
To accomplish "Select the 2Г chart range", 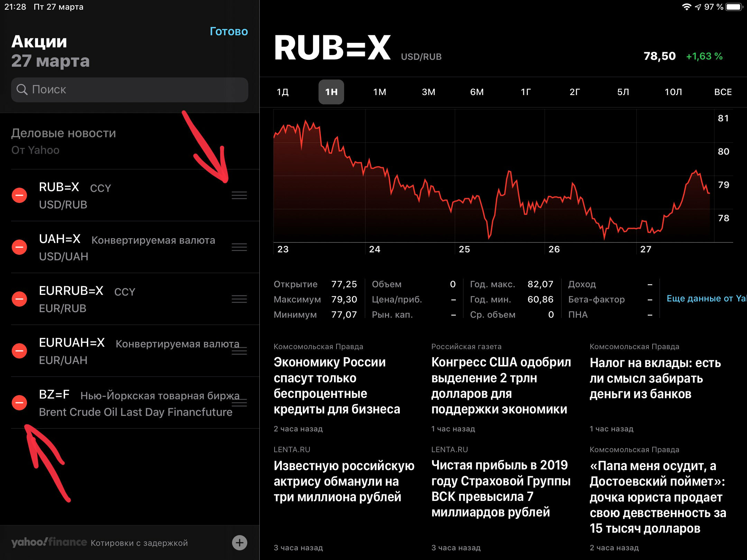I will coord(574,92).
